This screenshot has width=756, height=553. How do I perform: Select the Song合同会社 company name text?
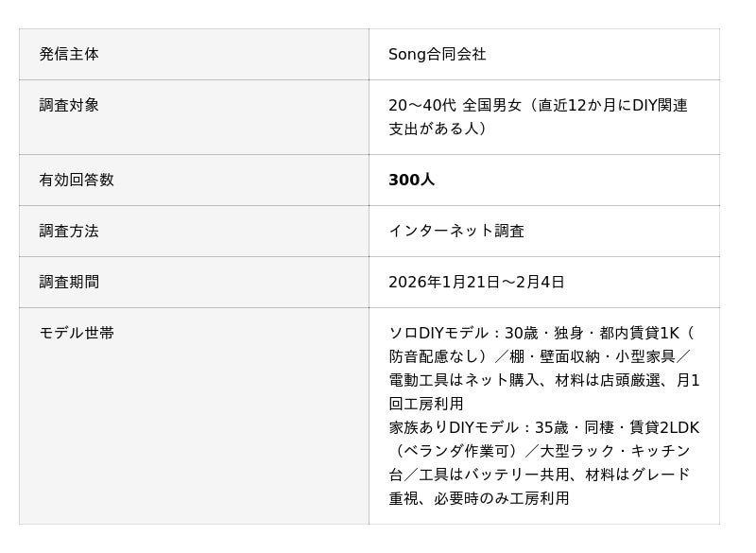[x=437, y=55]
